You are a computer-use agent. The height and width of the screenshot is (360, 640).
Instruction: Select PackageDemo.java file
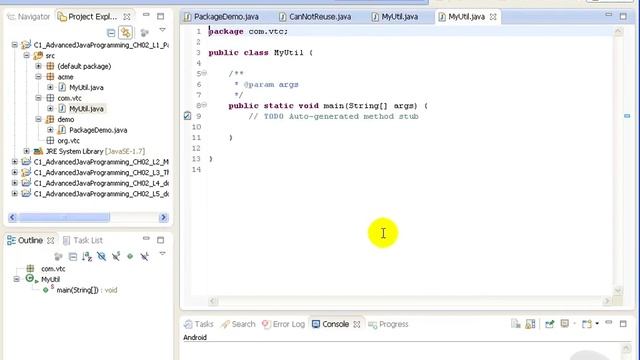tap(98, 130)
